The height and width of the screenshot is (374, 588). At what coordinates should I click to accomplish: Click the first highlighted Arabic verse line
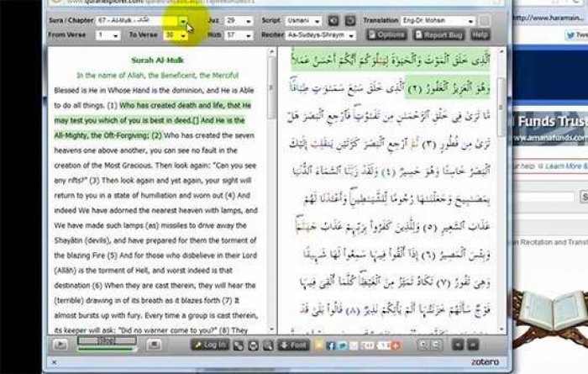pyautogui.click(x=391, y=60)
